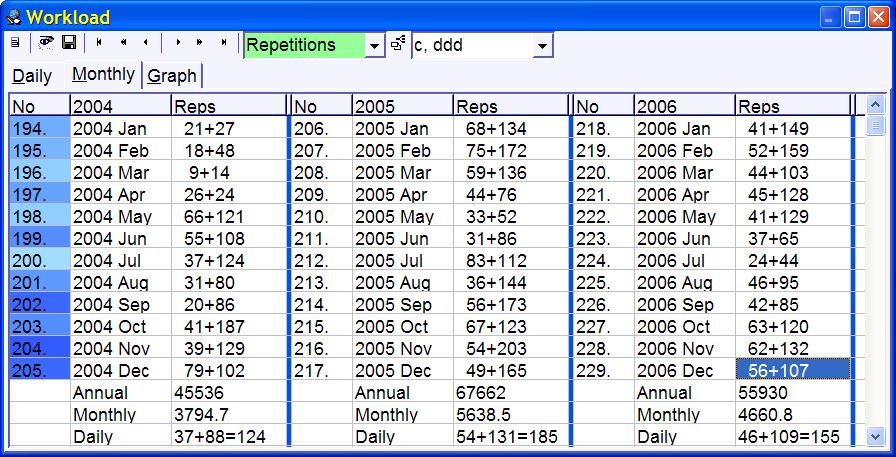Screen dimensions: 896x457
Task: Click the Repetitions combo box field
Action: (305, 46)
